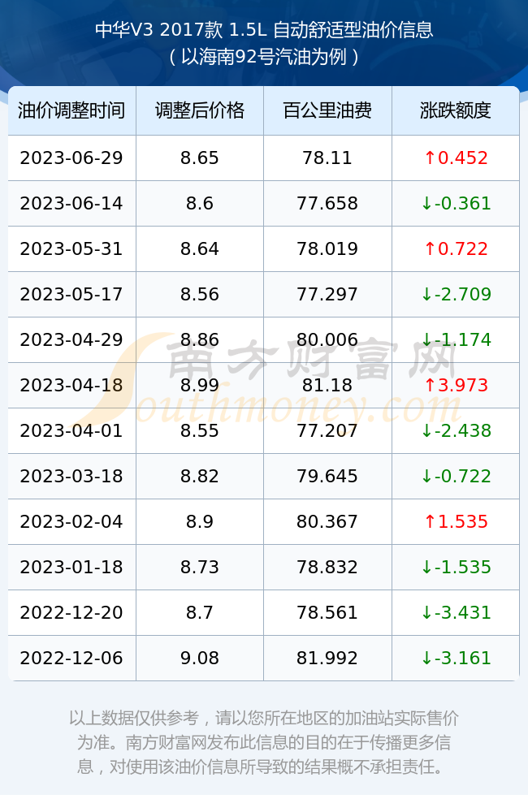Click the red ↑3.973 change value
Screen dimensions: 528x812
[456, 385]
